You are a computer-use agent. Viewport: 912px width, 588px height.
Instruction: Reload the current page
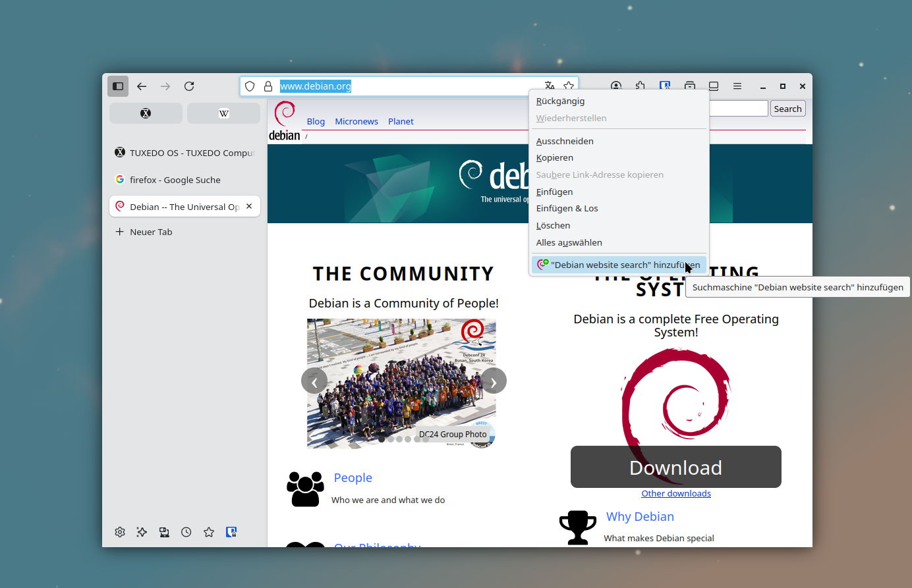click(189, 86)
